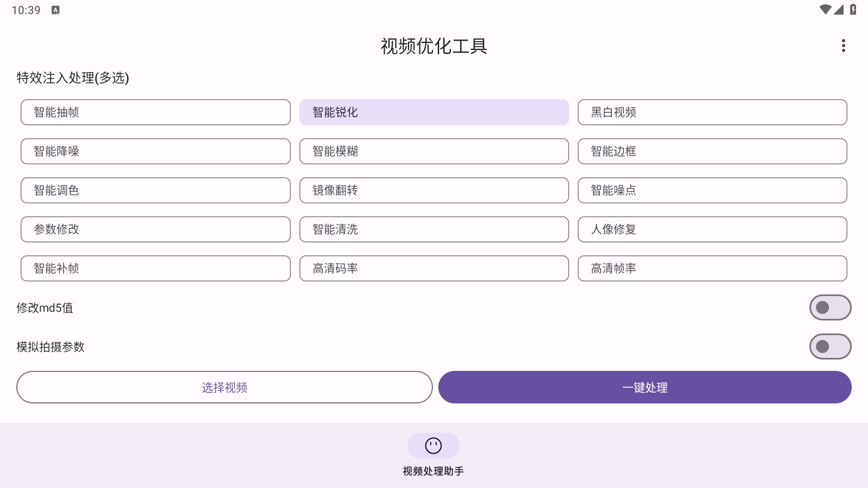Select the 智能降噪 effect chip
Screen dimensions: 868x488
pos(155,151)
